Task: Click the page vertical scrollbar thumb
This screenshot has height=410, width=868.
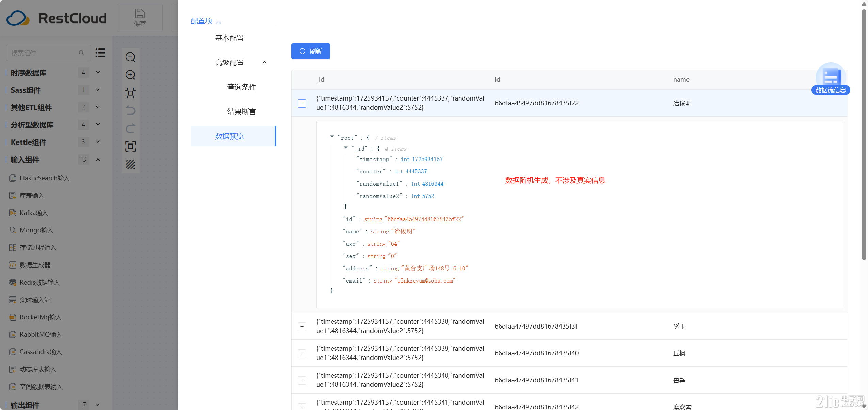Action: pos(864,135)
